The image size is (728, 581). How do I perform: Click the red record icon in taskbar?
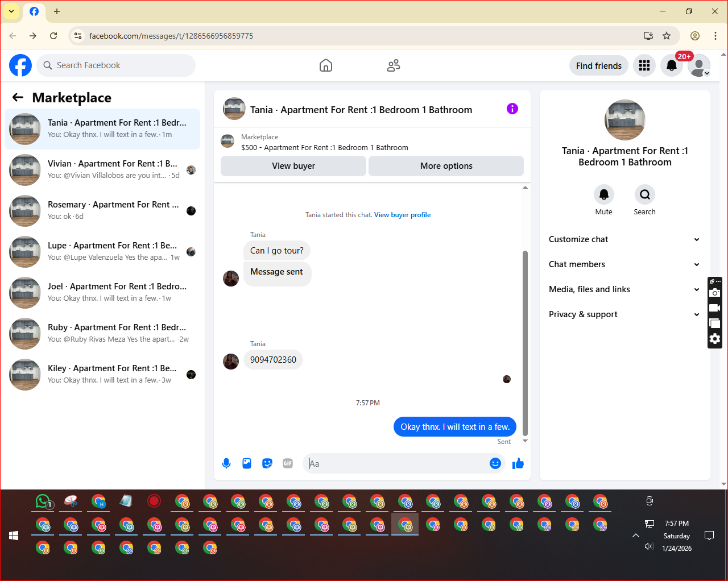(x=154, y=501)
